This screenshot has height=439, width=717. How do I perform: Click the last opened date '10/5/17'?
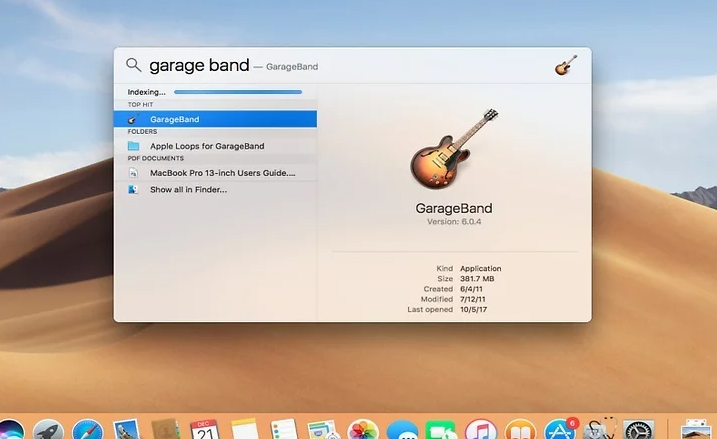tap(473, 310)
